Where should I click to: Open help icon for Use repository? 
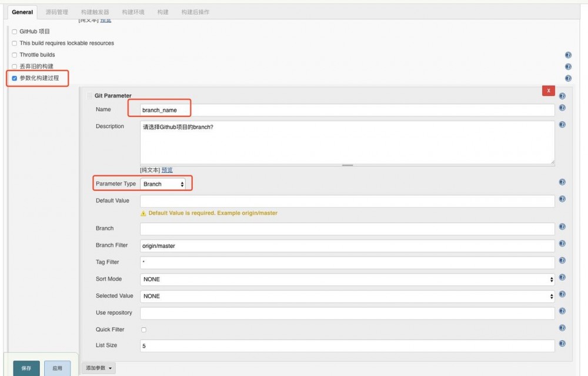[x=562, y=311]
